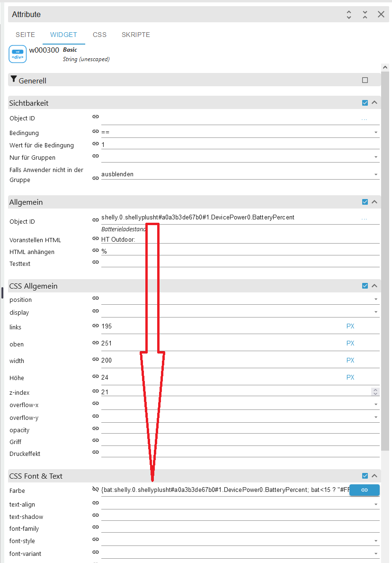Click the w000300 widget div icon

18,54
